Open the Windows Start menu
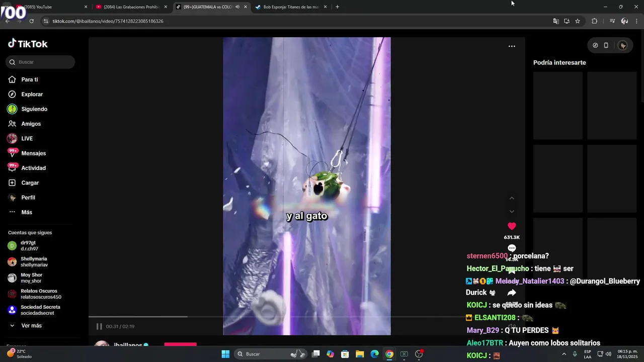The image size is (644, 362). tap(225, 354)
